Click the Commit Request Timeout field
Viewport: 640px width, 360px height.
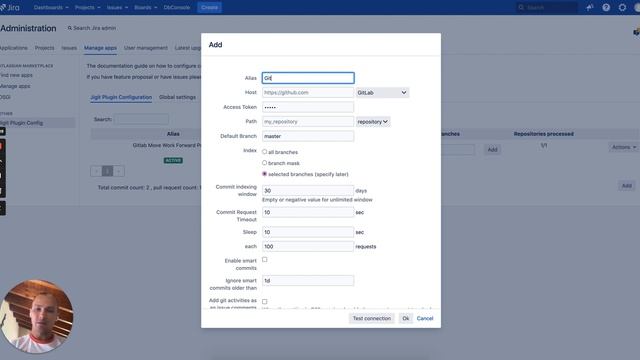308,212
